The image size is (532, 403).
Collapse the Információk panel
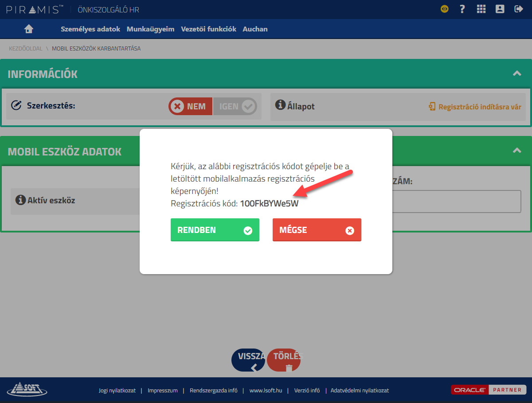pyautogui.click(x=517, y=74)
